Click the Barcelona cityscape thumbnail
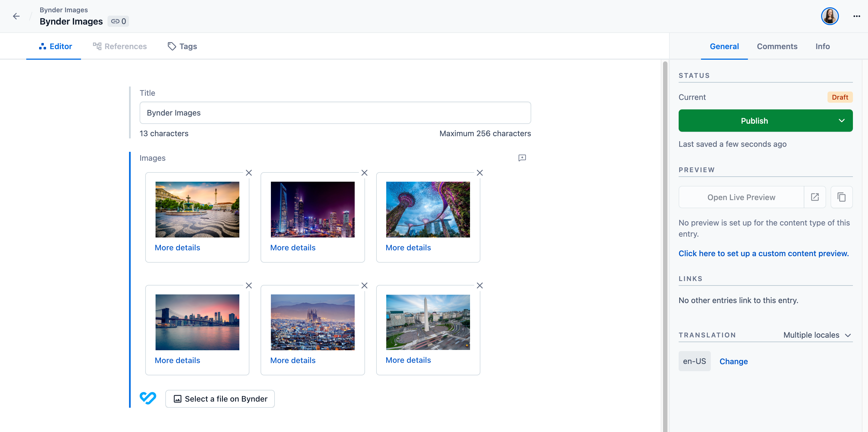This screenshot has height=432, width=868. click(x=313, y=322)
